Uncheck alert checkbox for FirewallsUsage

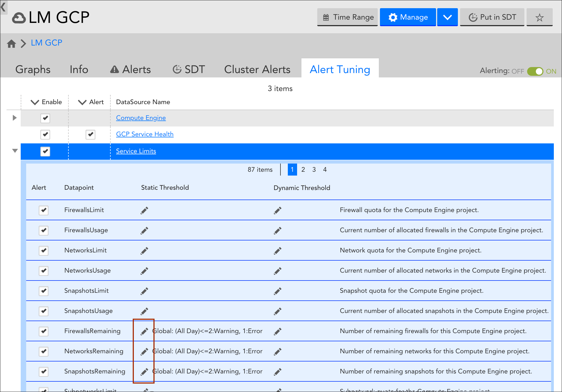(x=44, y=230)
